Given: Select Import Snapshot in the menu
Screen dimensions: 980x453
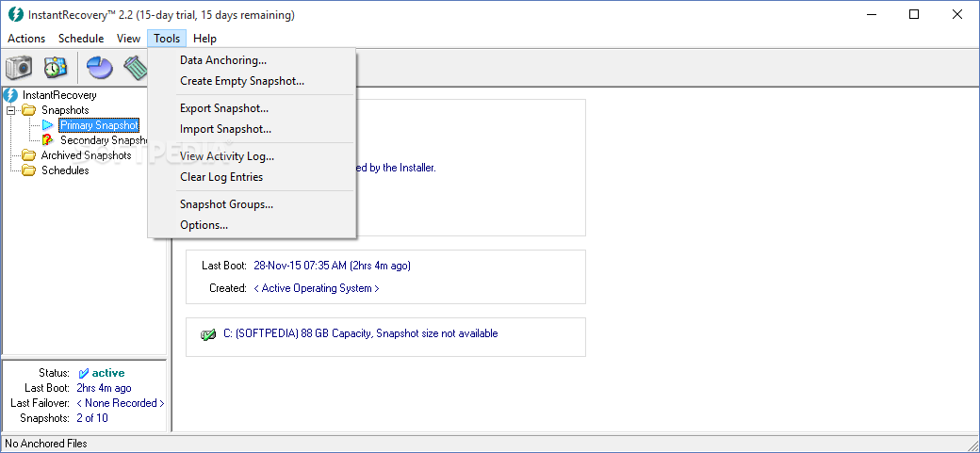Looking at the screenshot, I should pyautogui.click(x=252, y=129).
